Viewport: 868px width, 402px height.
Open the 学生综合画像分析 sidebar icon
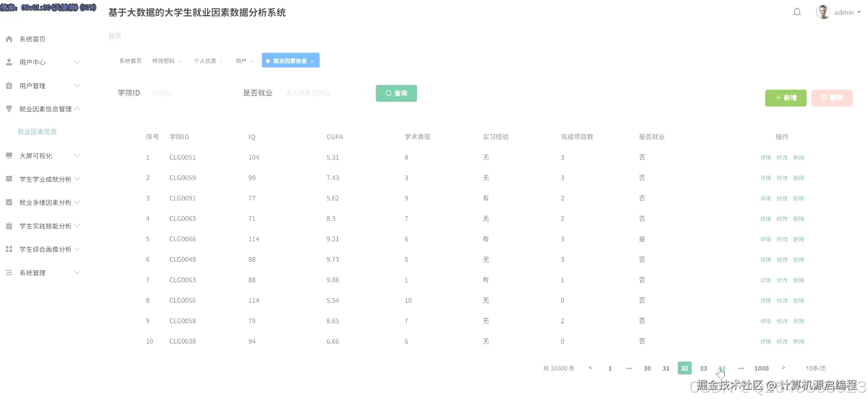[x=9, y=249]
